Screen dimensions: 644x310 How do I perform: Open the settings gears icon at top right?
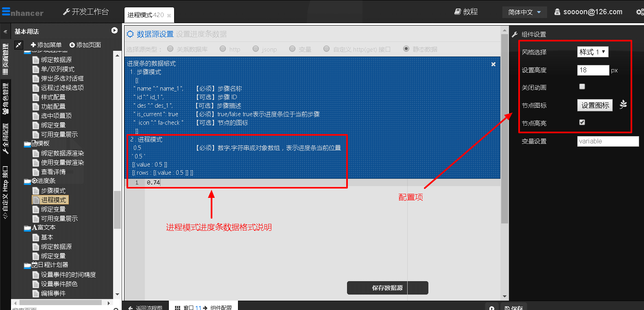pos(640,12)
